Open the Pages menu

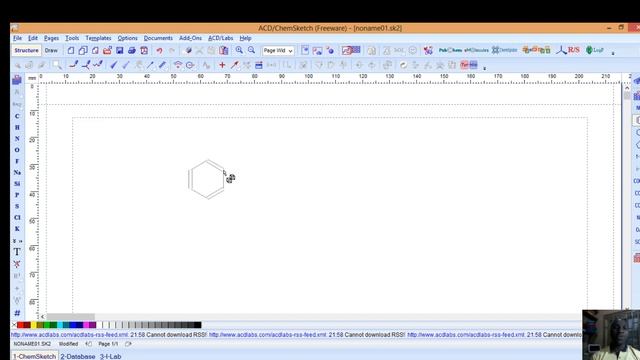(51, 38)
